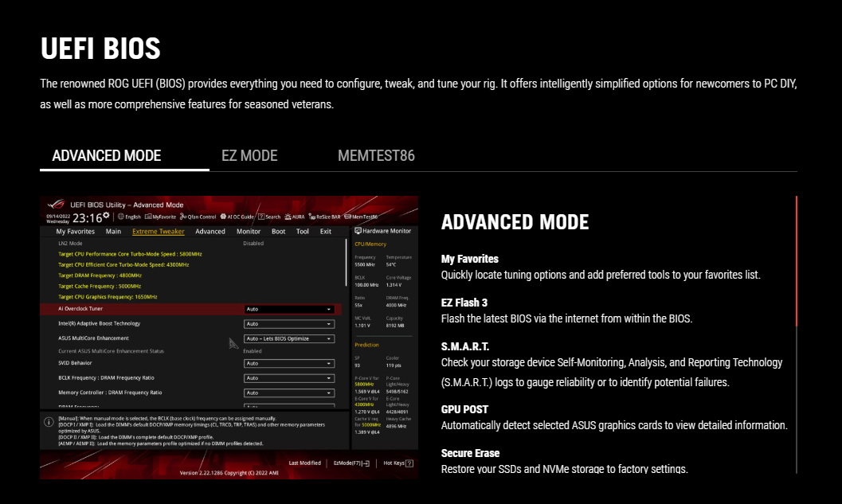
Task: Open the AI OC Guide
Action: coord(238,217)
